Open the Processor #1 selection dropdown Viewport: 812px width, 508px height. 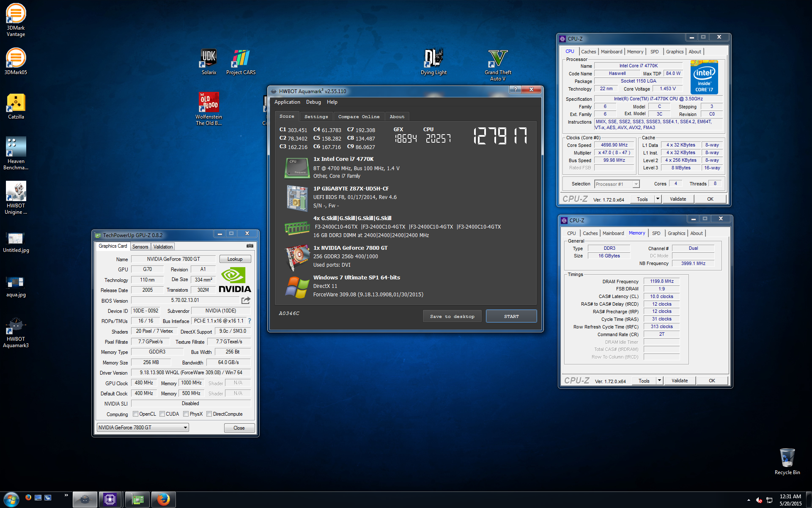(617, 184)
